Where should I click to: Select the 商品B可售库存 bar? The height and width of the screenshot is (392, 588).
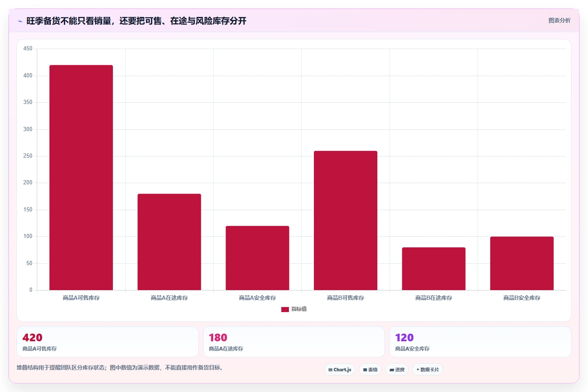[346, 220]
